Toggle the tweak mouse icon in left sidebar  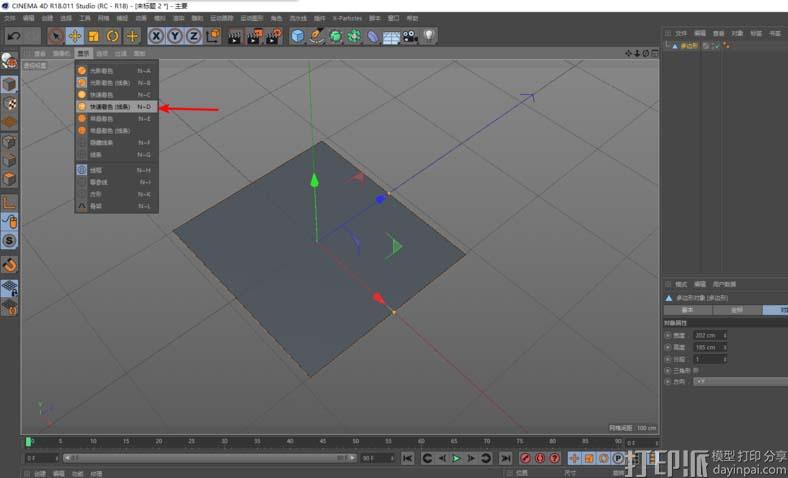pos(9,222)
